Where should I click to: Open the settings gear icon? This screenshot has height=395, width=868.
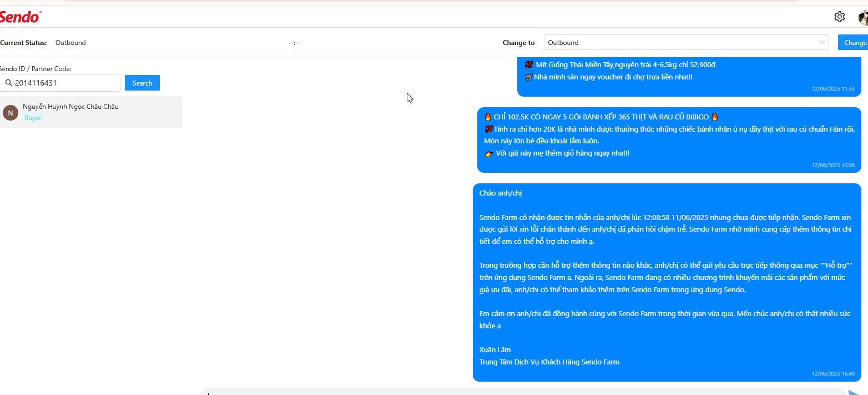[x=840, y=17]
